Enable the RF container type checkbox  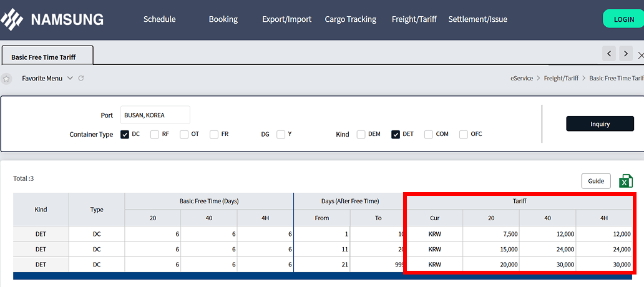tap(155, 134)
